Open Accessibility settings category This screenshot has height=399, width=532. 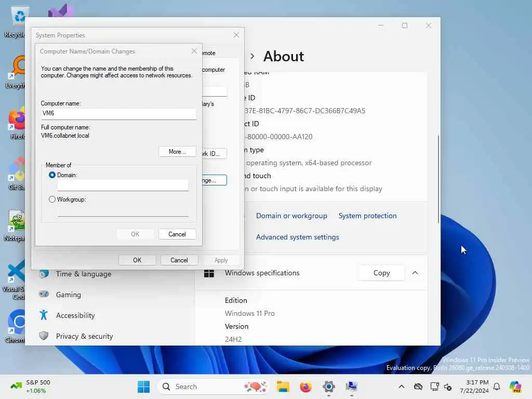pos(75,315)
